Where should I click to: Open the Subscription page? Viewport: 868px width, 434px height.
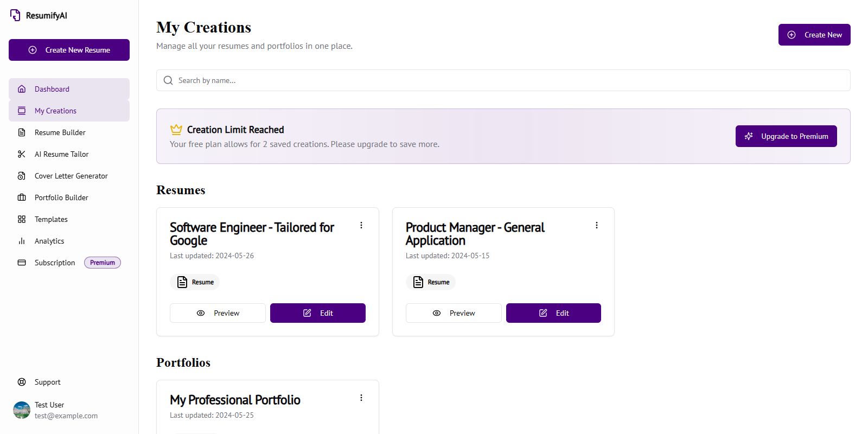(55, 263)
